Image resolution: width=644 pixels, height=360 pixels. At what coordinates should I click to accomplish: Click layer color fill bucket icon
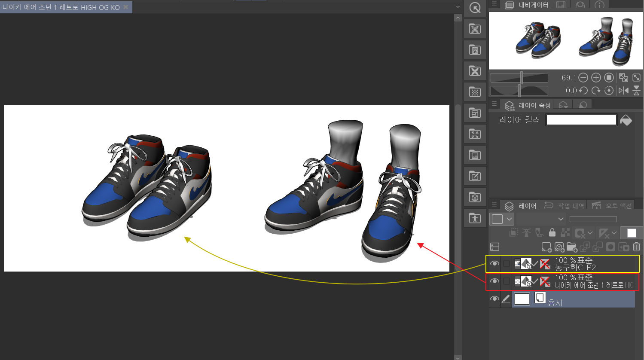[626, 120]
